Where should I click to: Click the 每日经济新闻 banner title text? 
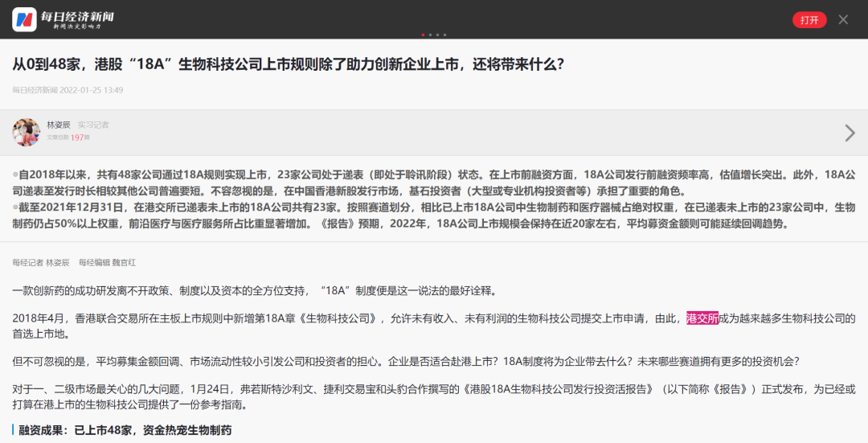tap(77, 14)
